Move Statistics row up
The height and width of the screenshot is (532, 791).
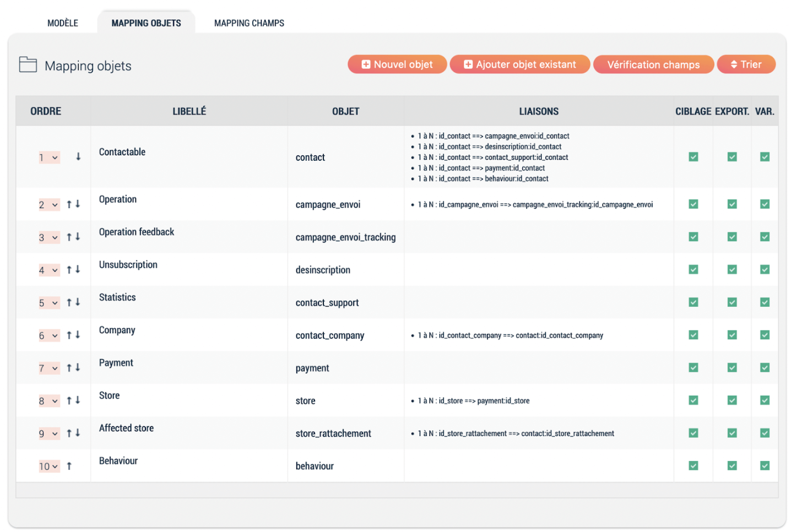69,302
